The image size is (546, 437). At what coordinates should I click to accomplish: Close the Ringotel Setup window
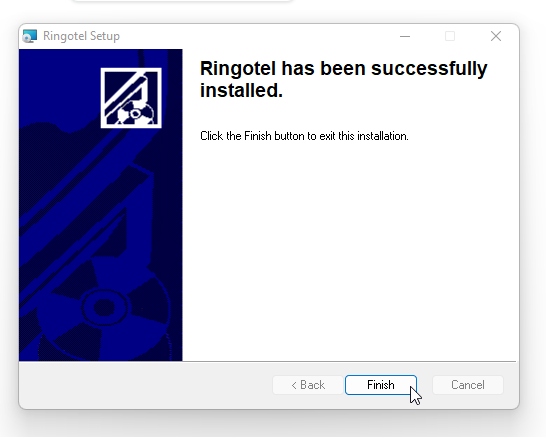[x=496, y=36]
